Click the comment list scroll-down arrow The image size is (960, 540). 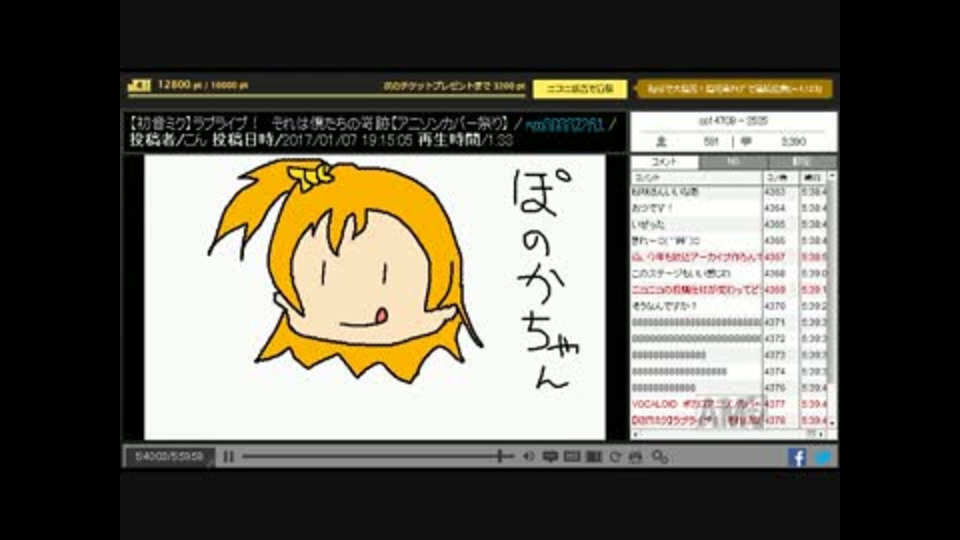click(832, 423)
